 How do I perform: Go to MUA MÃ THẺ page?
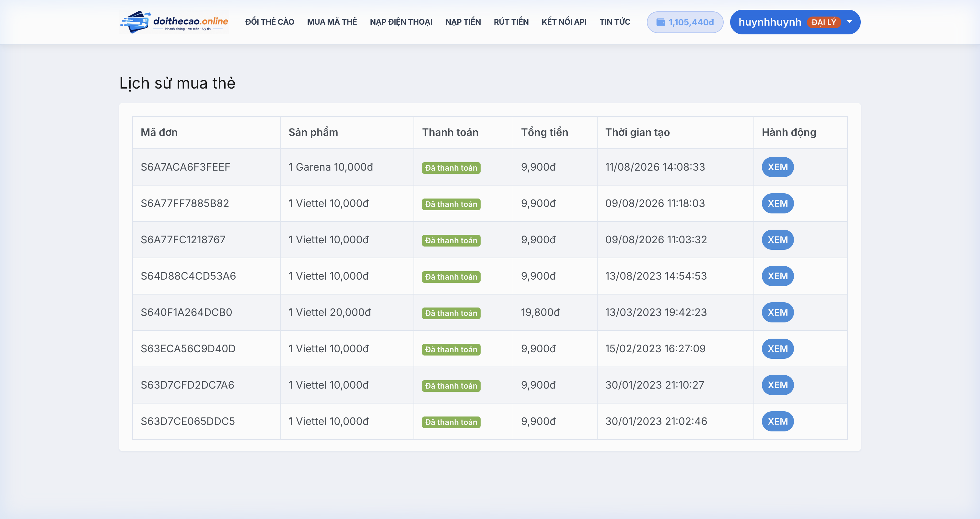[x=332, y=22]
